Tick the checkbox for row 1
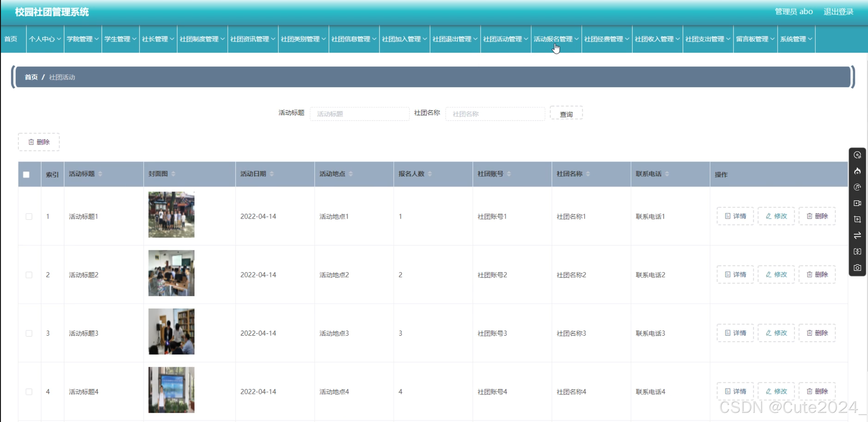868x422 pixels. [29, 217]
